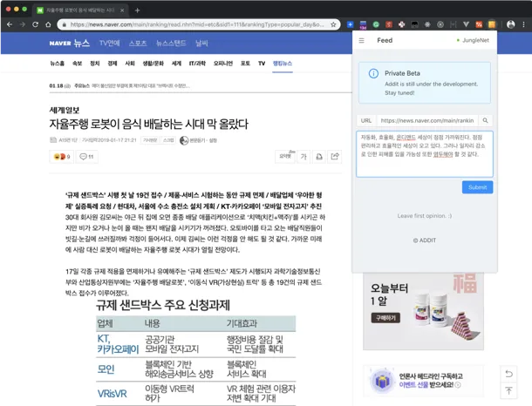Open the 속보 section

click(78, 64)
